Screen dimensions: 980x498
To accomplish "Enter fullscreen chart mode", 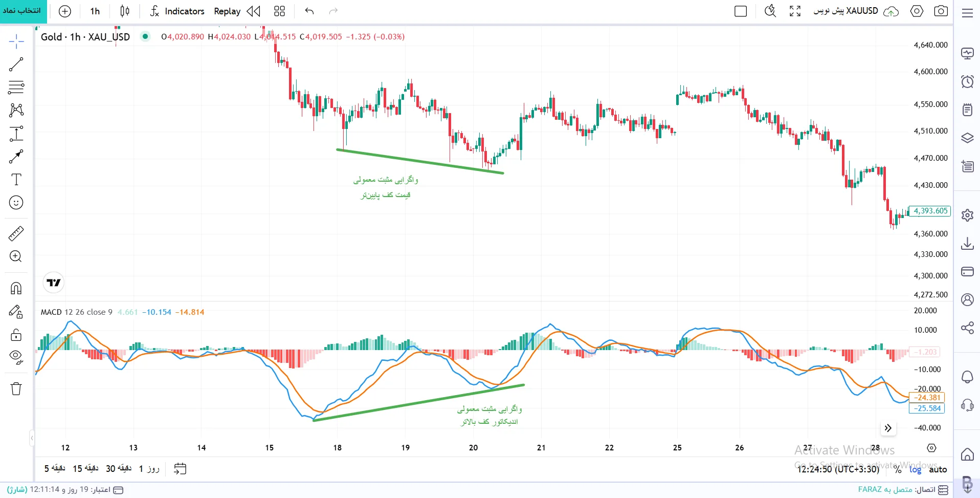I will [795, 11].
